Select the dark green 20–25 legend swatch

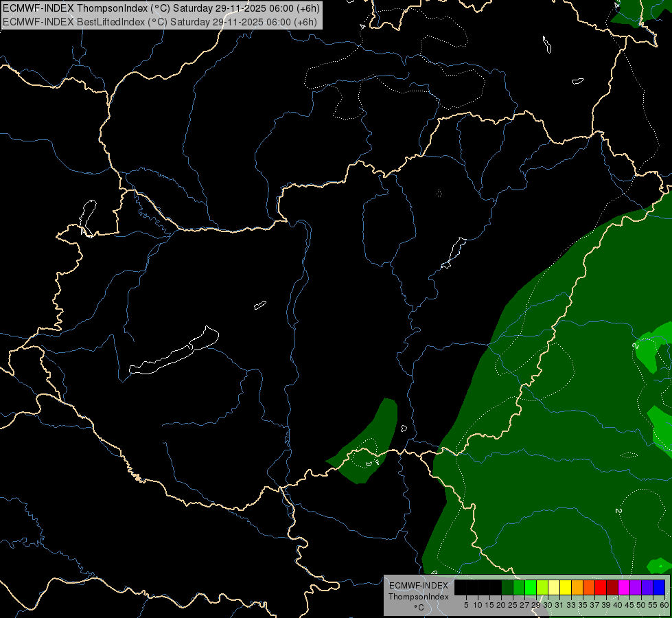pos(507,587)
